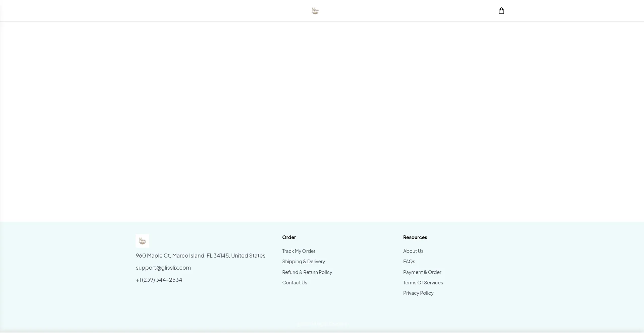
Task: Click the footer store logo thumbnail
Action: click(x=143, y=241)
